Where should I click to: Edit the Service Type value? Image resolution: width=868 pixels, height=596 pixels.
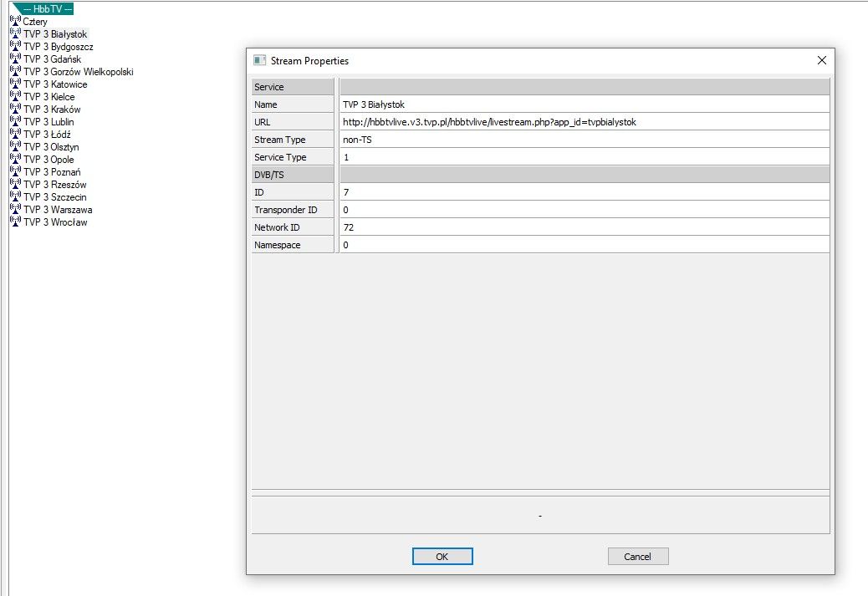coord(585,157)
